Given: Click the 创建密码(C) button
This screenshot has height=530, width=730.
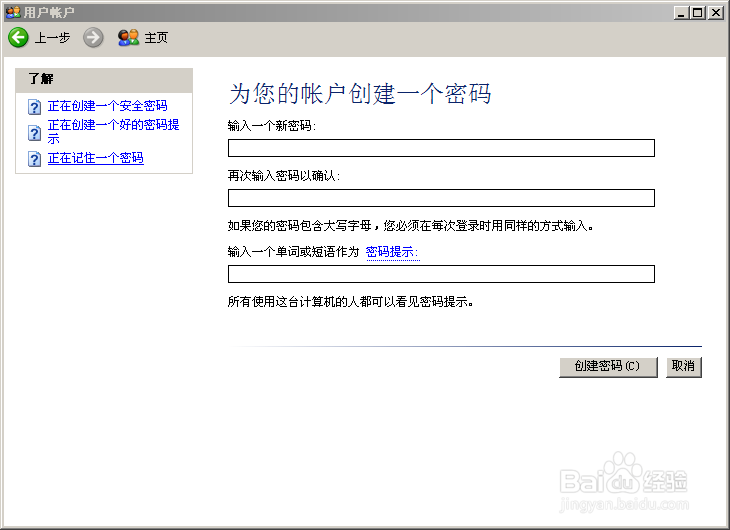Looking at the screenshot, I should click(608, 367).
